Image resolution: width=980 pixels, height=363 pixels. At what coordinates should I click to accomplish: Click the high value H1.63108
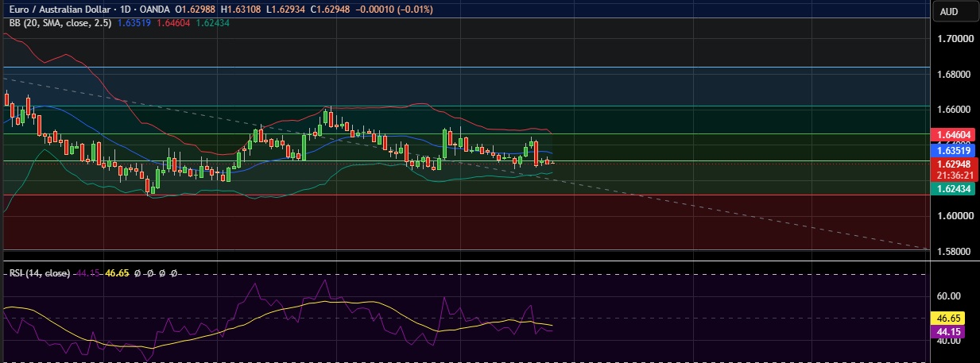point(242,10)
